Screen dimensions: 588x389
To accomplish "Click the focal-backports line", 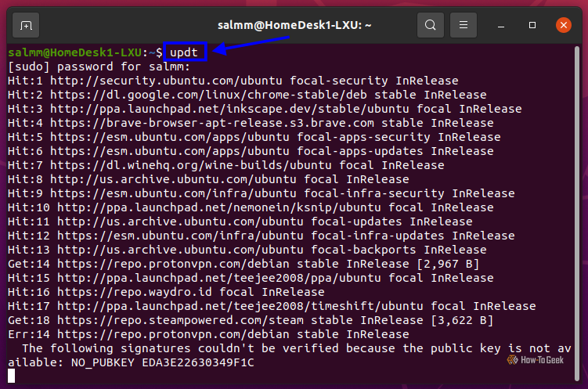I will [247, 250].
